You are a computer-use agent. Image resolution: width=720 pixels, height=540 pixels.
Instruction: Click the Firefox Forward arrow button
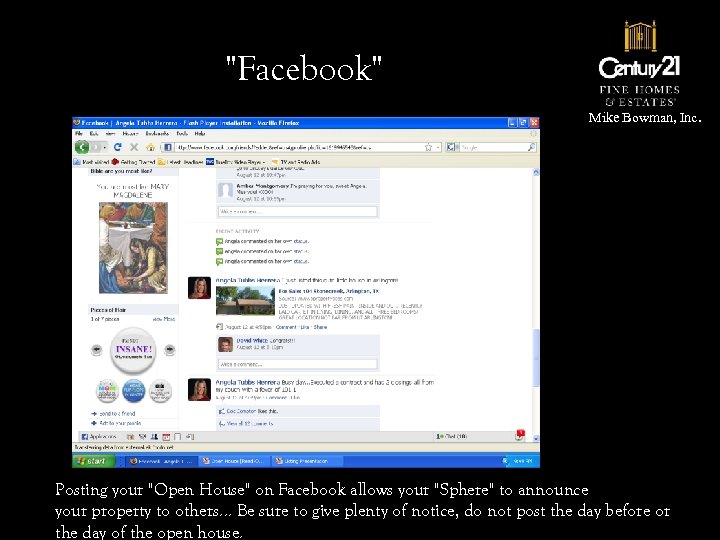click(x=96, y=147)
